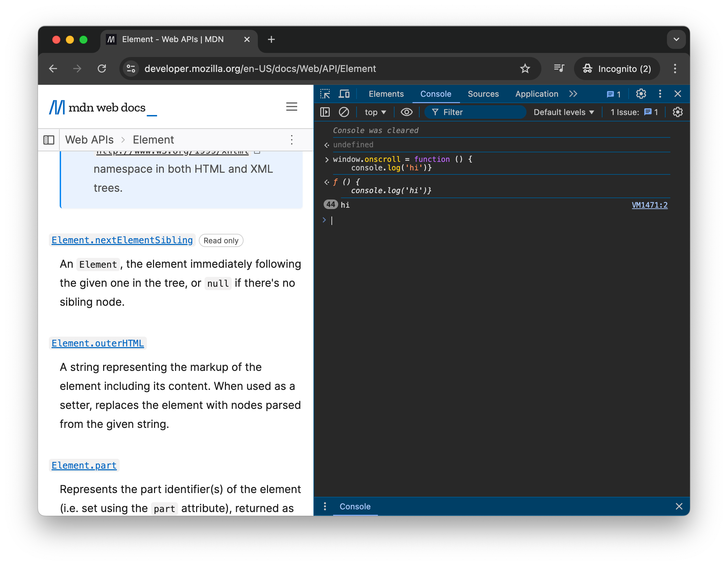Image resolution: width=728 pixels, height=566 pixels.
Task: Click the macOS green fullscreen window button
Action: (83, 40)
